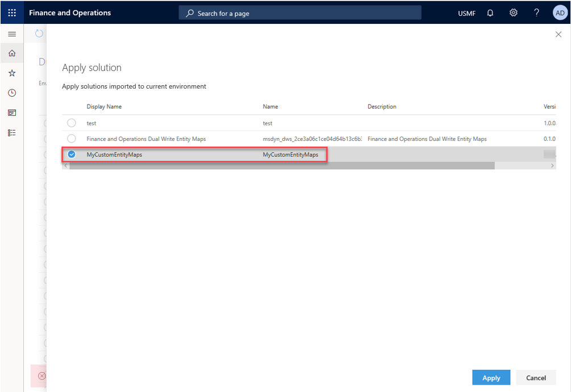The width and height of the screenshot is (571, 392).
Task: Open the help question mark
Action: 536,12
